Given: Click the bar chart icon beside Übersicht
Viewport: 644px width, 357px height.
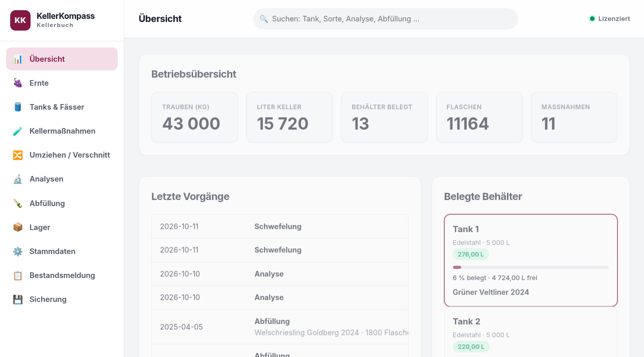Looking at the screenshot, I should click(x=18, y=59).
